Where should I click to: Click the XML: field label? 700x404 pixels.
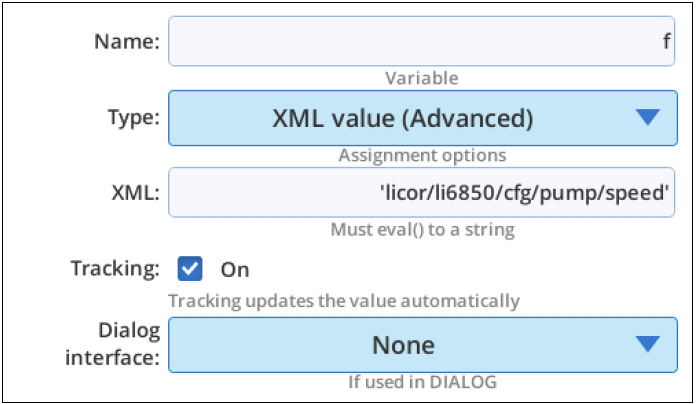tap(135, 193)
